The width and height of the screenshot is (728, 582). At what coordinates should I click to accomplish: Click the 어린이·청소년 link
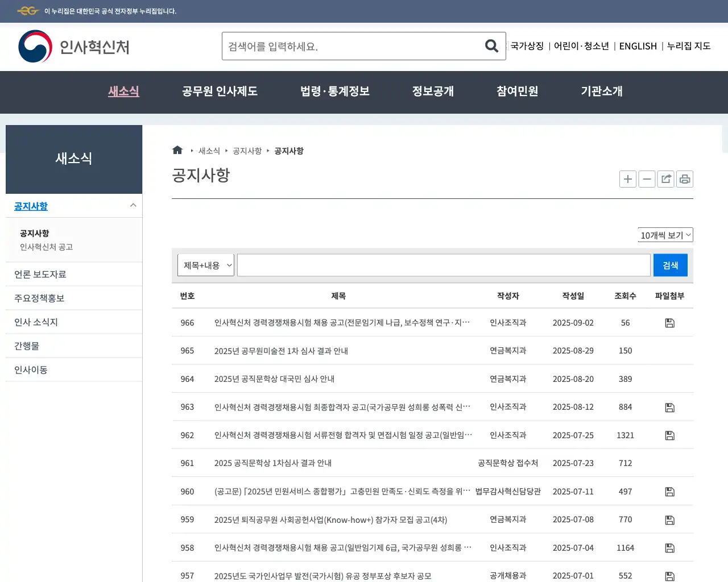coord(581,46)
